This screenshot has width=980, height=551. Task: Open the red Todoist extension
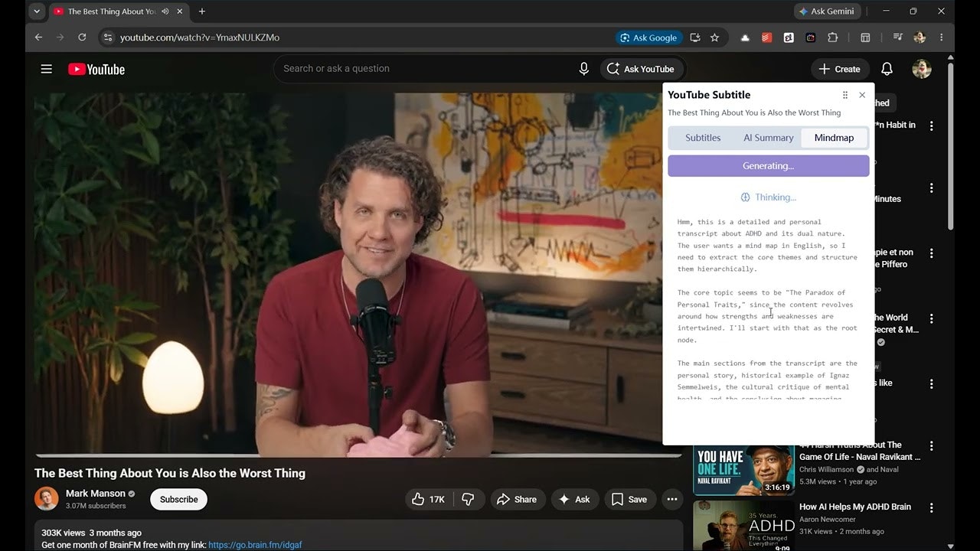click(x=766, y=37)
